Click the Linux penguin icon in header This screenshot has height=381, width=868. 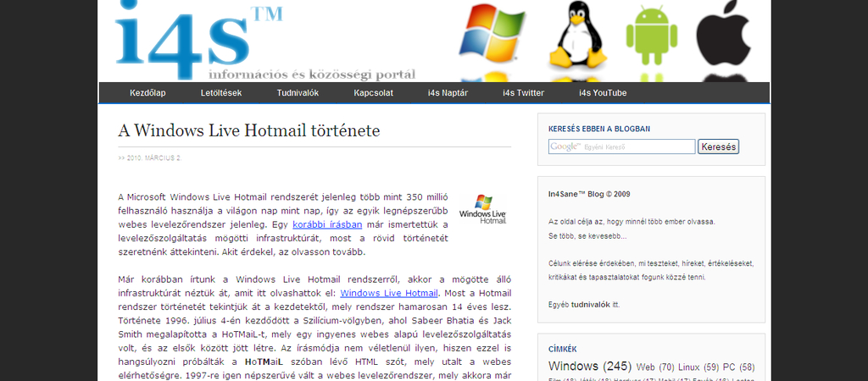tap(576, 34)
